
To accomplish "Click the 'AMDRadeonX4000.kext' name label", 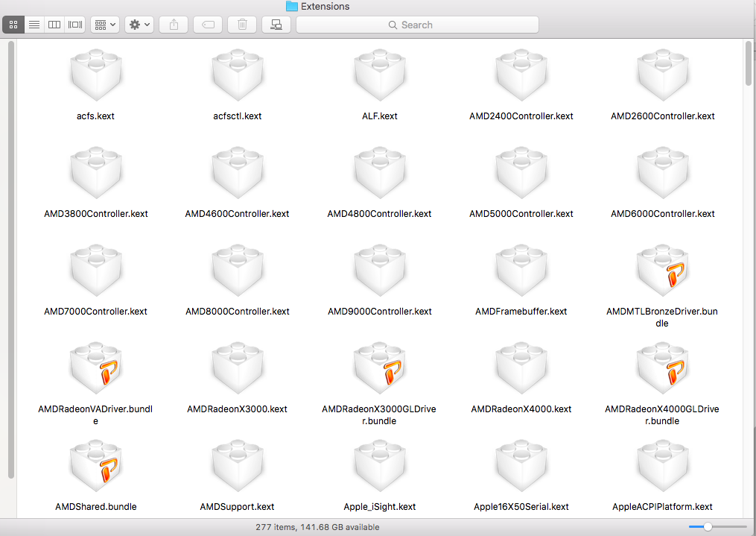I will [x=521, y=409].
